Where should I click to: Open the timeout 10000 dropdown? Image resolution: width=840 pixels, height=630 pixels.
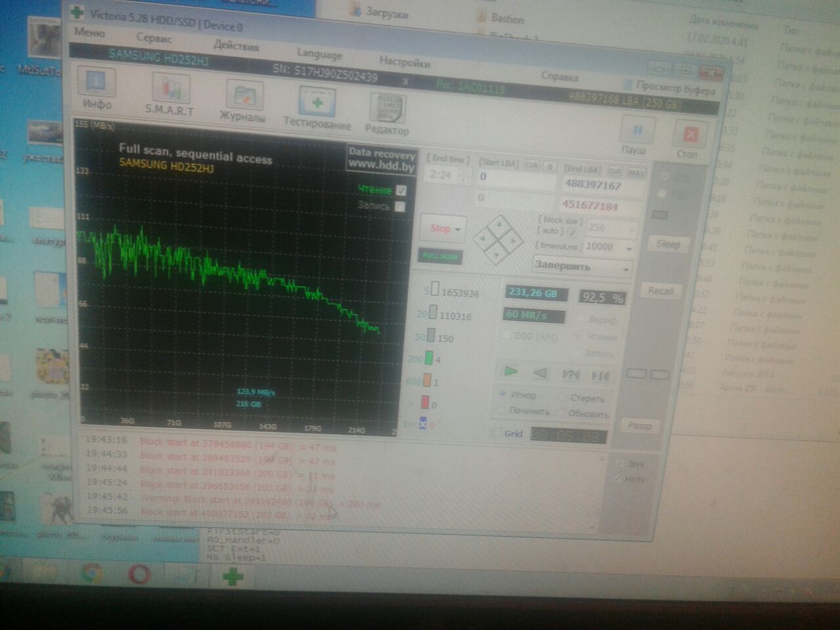coord(629,249)
